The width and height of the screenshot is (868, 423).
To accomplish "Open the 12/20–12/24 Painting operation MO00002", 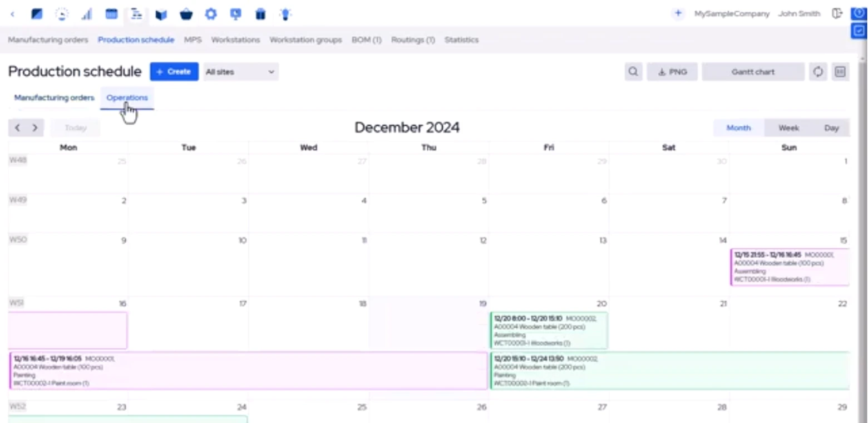I will click(670, 371).
